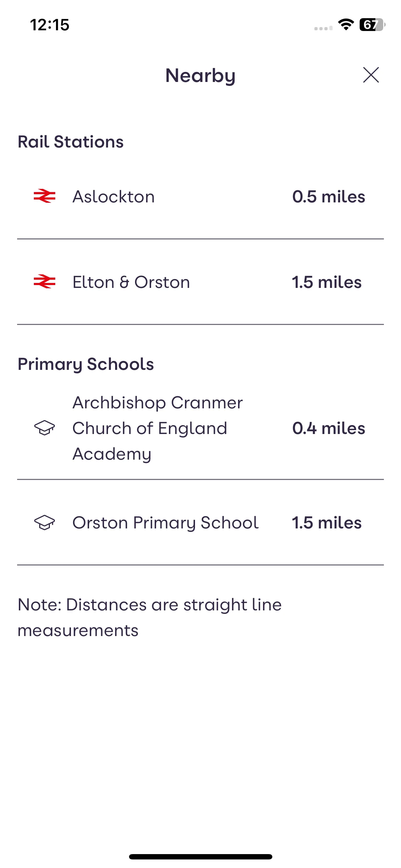The width and height of the screenshot is (401, 868).
Task: Tap the Archbishop Cranmer school cap icon
Action: pos(45,428)
